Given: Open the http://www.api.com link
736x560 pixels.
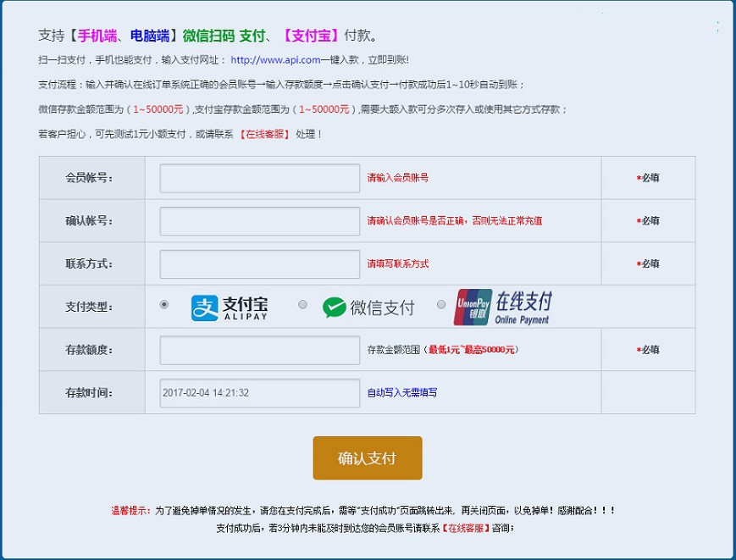Looking at the screenshot, I should tap(275, 60).
